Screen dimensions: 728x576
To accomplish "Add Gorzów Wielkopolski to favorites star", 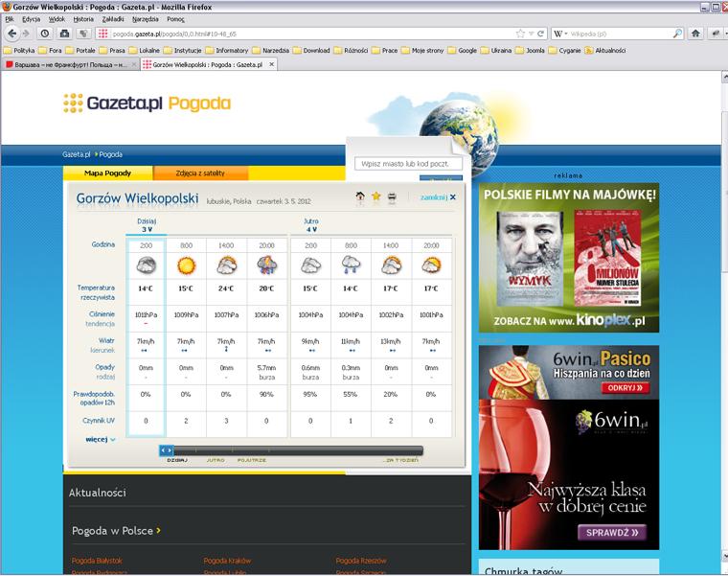I will coord(376,196).
